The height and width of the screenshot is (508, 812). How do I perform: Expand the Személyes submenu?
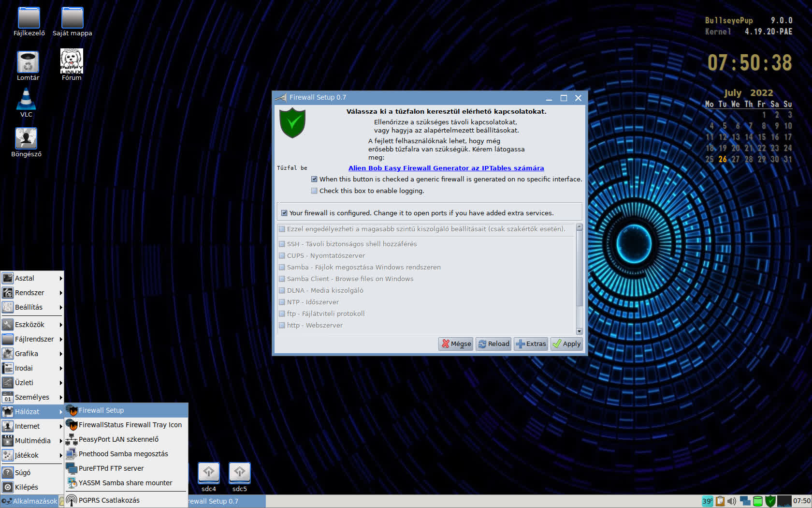coord(32,397)
